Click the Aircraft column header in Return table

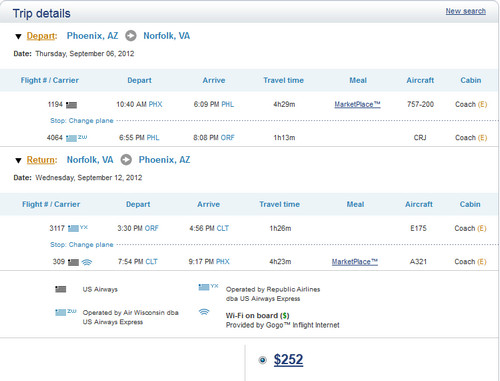(x=419, y=204)
